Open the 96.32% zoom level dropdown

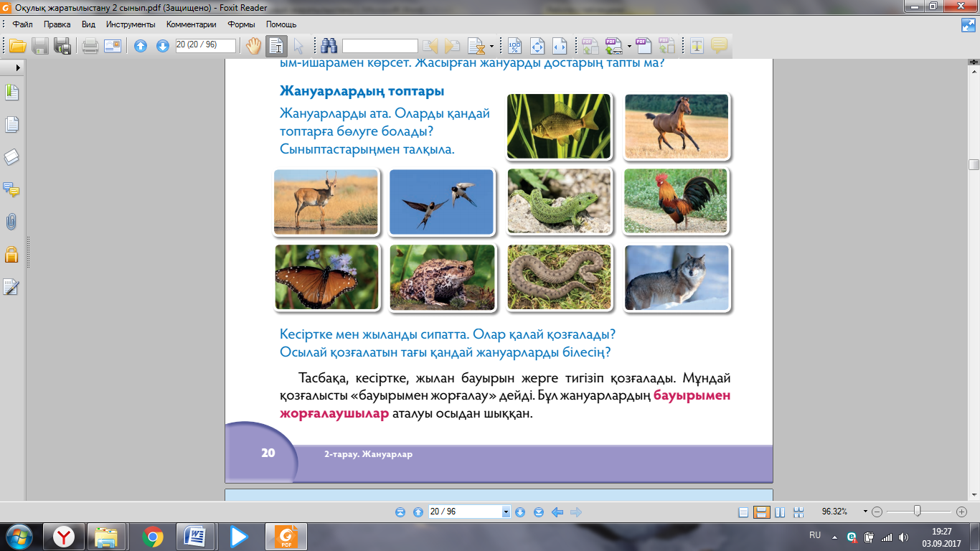pyautogui.click(x=866, y=512)
